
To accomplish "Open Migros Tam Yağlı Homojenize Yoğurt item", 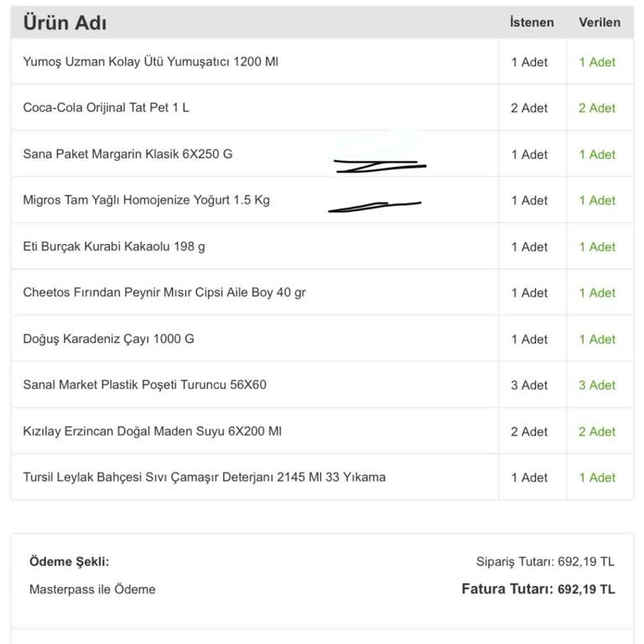I will [x=146, y=200].
